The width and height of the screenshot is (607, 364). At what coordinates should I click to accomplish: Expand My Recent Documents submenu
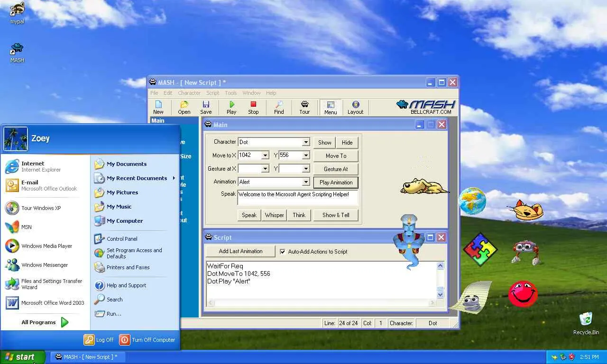point(135,178)
